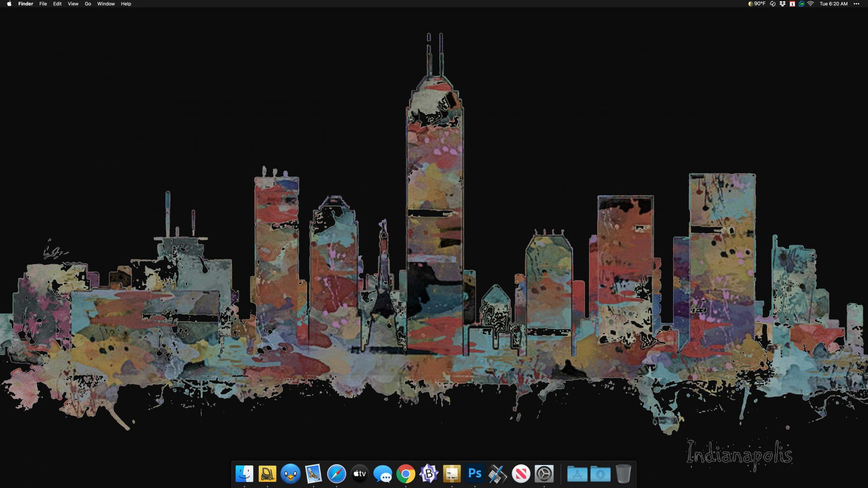Screen dimensions: 868x488
Task: Open Apple News from the Dock
Action: [521, 474]
